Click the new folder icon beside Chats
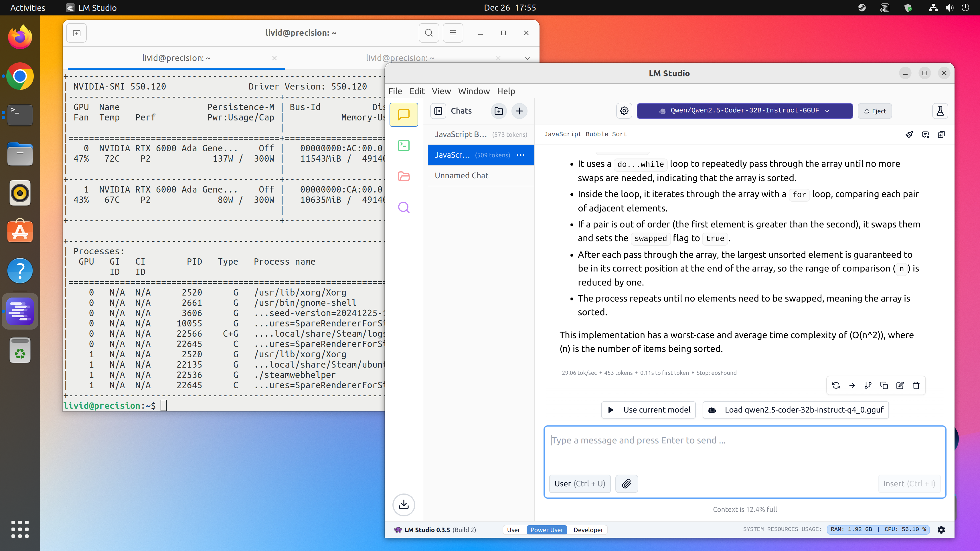Viewport: 980px width, 551px height. click(x=499, y=111)
